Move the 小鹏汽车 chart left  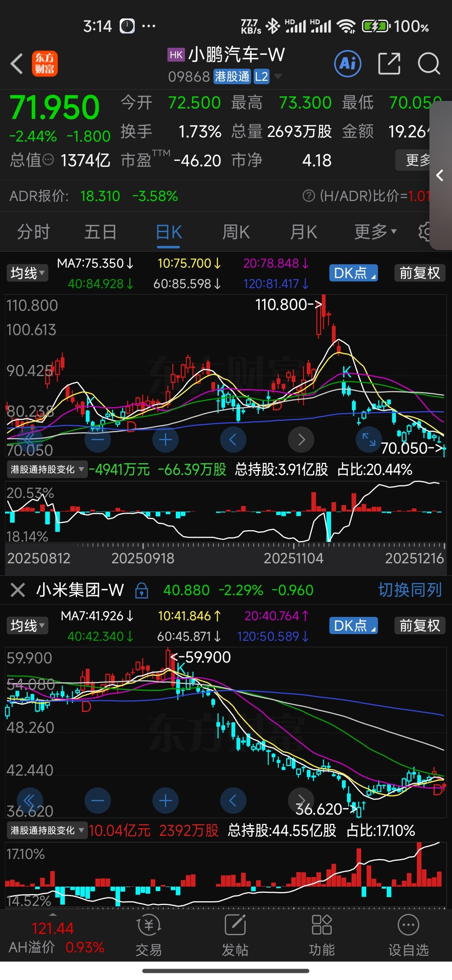(233, 439)
